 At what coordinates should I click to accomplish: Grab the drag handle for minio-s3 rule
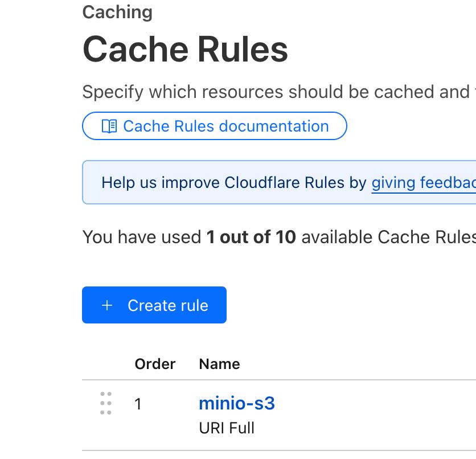pyautogui.click(x=106, y=403)
